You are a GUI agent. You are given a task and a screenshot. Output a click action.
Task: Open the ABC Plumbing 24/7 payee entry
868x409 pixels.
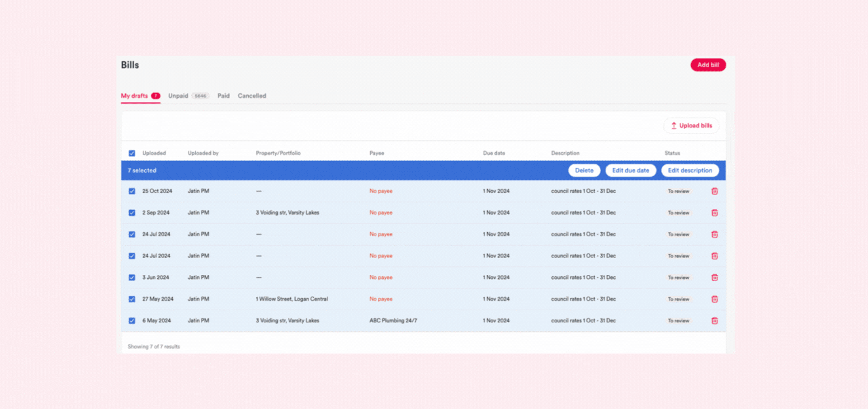[393, 320]
